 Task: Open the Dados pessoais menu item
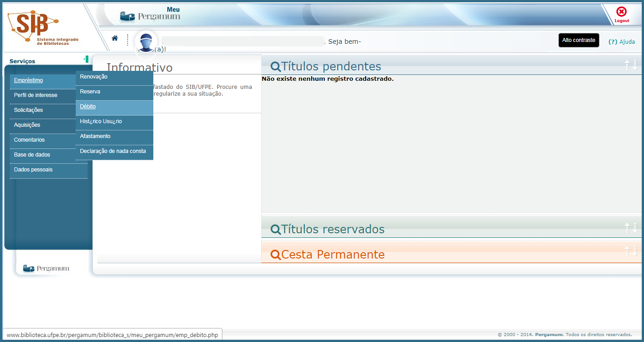coord(33,170)
